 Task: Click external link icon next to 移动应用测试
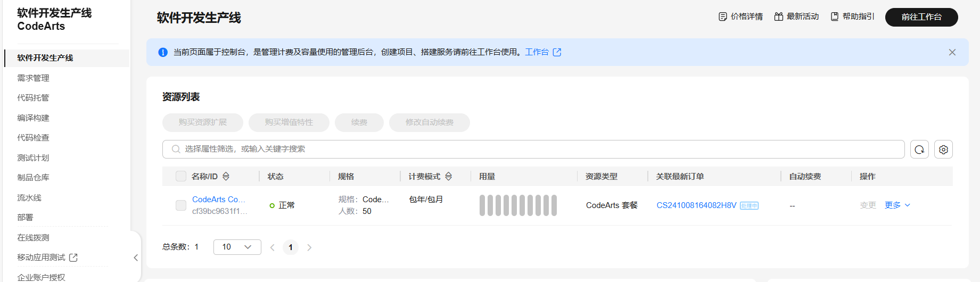(73, 258)
